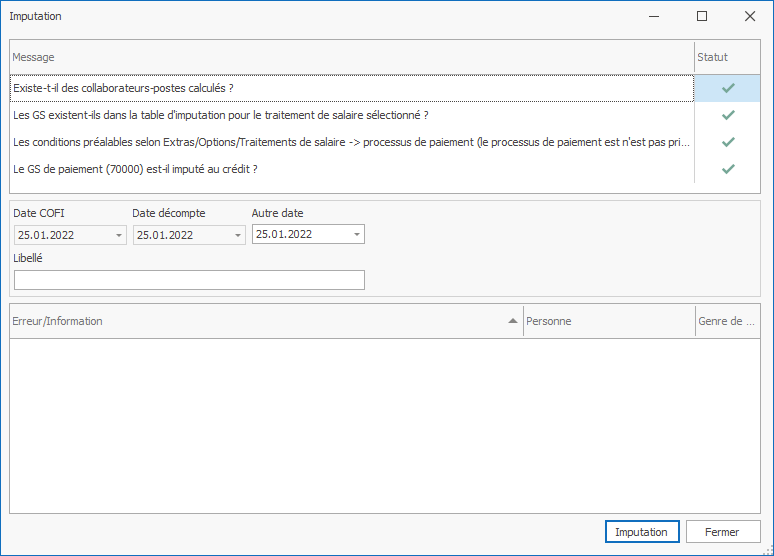The height and width of the screenshot is (556, 774).
Task: Click checkmark status for GS table d'imputation row
Action: pyautogui.click(x=728, y=115)
